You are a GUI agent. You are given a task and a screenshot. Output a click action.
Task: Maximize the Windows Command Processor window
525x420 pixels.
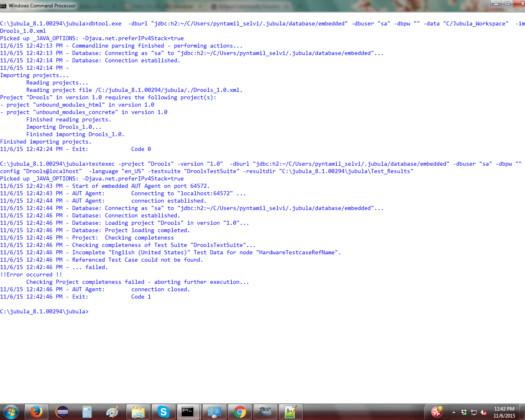[x=507, y=4]
